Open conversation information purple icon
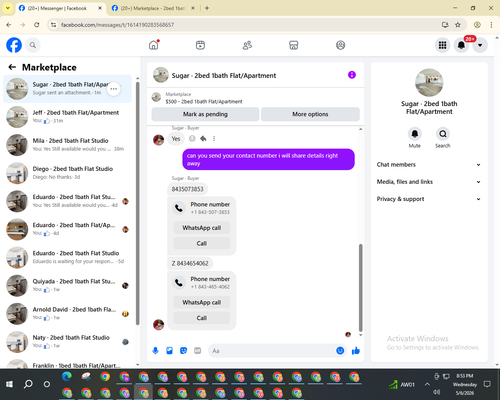Screen dimensions: 500x400 [352, 75]
